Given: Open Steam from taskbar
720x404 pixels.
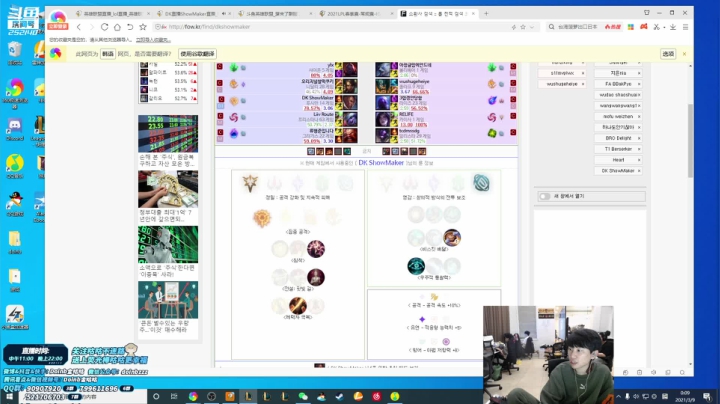Looking at the screenshot, I should point(339,396).
